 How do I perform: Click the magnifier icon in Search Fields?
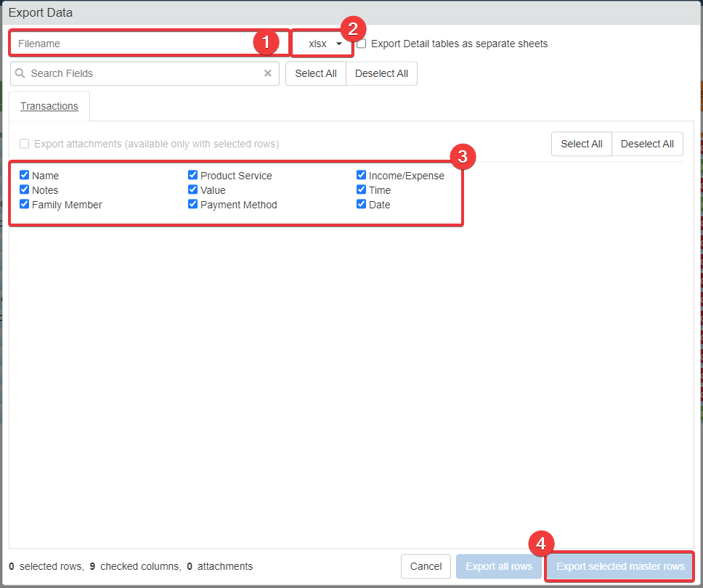tap(20, 73)
